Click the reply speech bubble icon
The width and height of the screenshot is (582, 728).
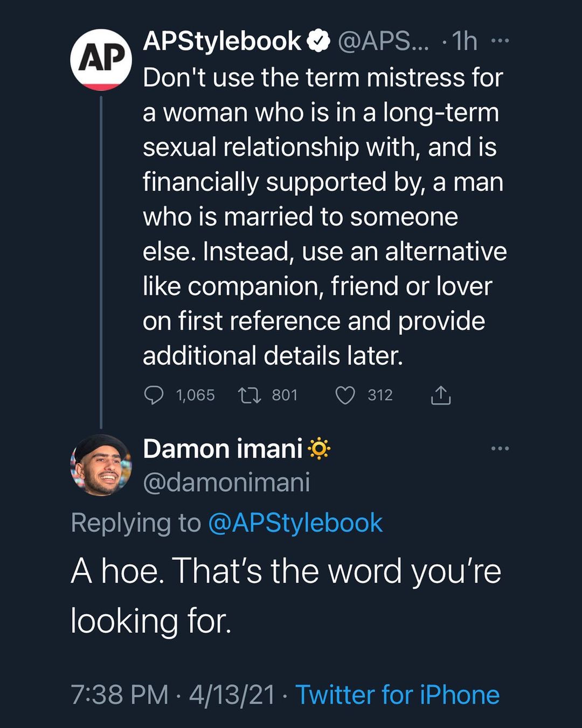pos(154,395)
